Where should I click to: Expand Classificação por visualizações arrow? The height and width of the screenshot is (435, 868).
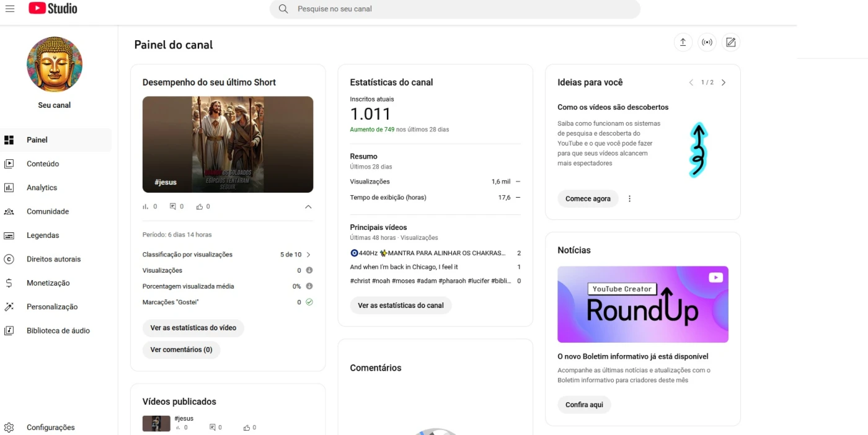(x=309, y=255)
